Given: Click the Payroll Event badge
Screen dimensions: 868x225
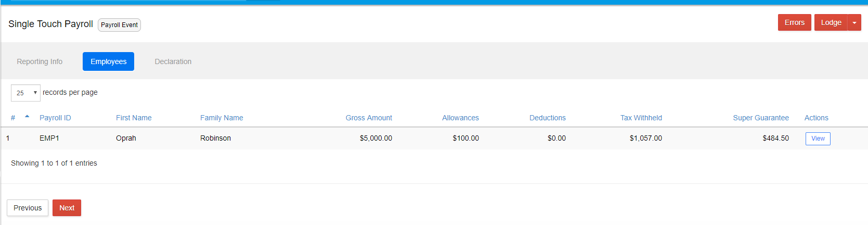Looking at the screenshot, I should click(119, 25).
